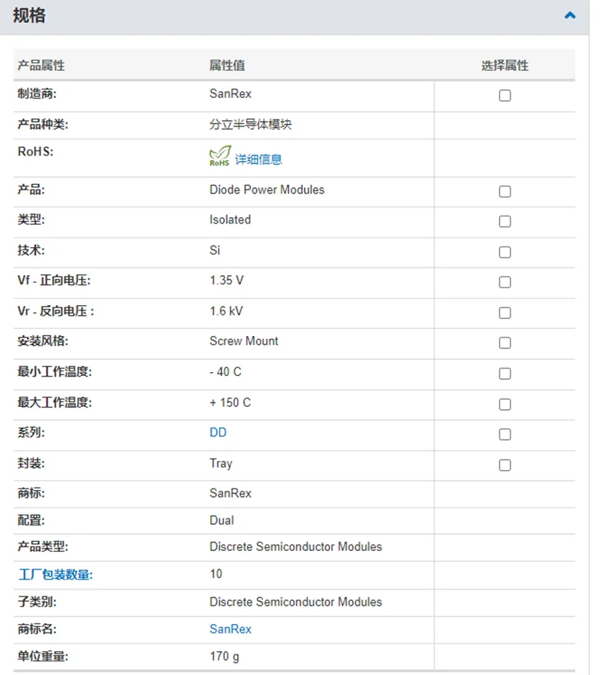Click the 产品属性 column header
616x675 pixels.
click(41, 65)
